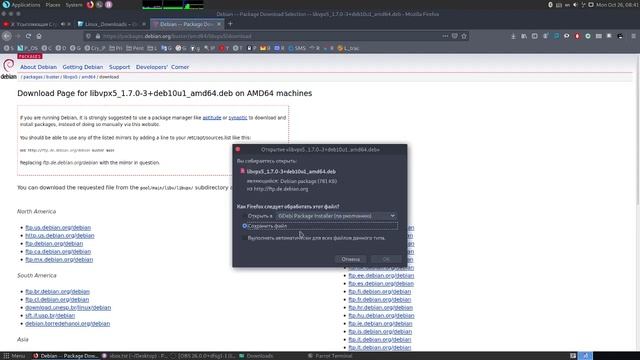The width and height of the screenshot is (640, 360).
Task: Expand the GDebi Package Installer dropdown
Action: click(336, 216)
